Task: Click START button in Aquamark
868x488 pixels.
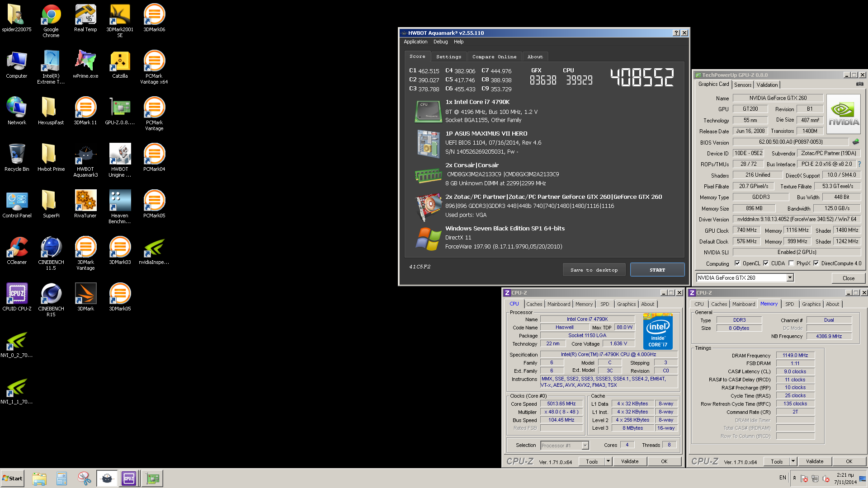Action: point(657,270)
